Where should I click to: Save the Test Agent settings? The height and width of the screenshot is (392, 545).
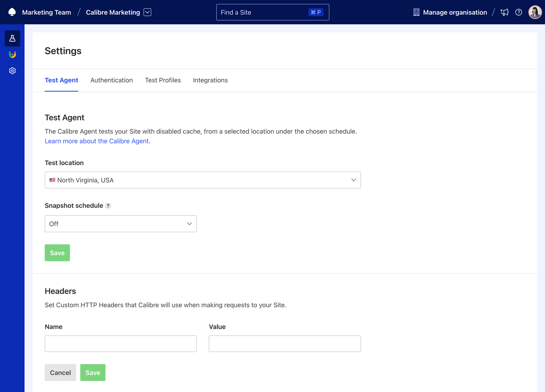57,253
